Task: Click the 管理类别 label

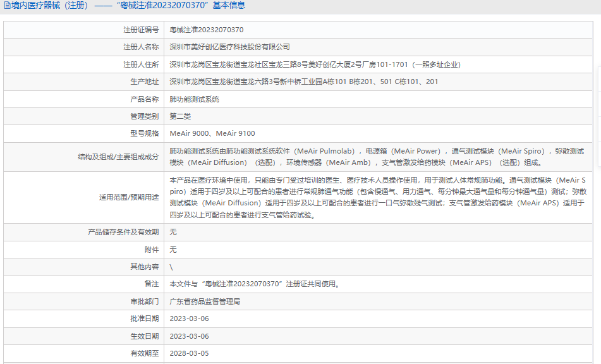Action: tap(144, 116)
